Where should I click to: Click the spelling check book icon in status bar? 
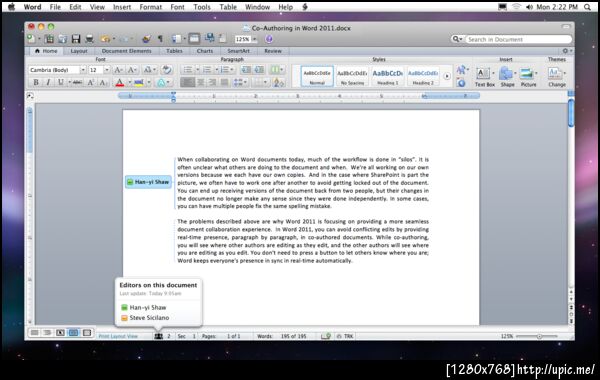326,336
